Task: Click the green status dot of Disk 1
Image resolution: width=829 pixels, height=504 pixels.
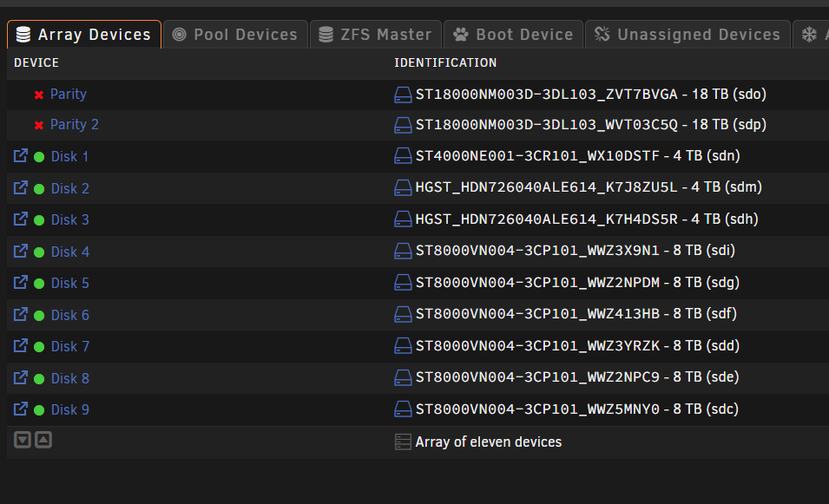Action: tap(39, 157)
